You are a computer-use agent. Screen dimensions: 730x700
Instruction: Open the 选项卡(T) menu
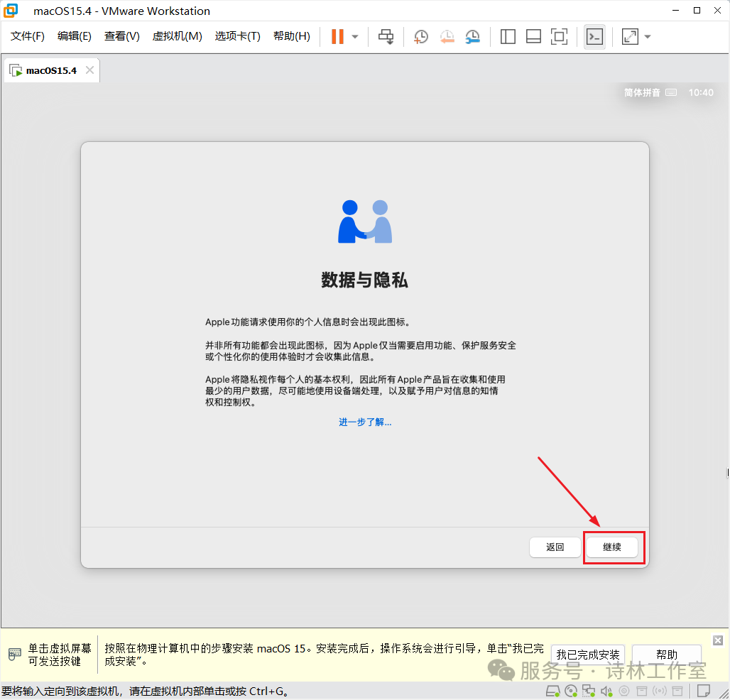point(237,36)
